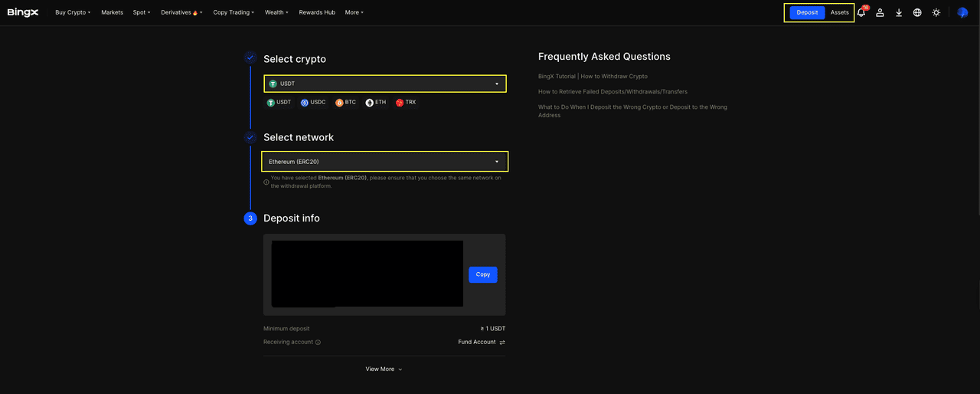Image resolution: width=980 pixels, height=394 pixels.
Task: Open the Derivatives menu
Action: [181, 12]
